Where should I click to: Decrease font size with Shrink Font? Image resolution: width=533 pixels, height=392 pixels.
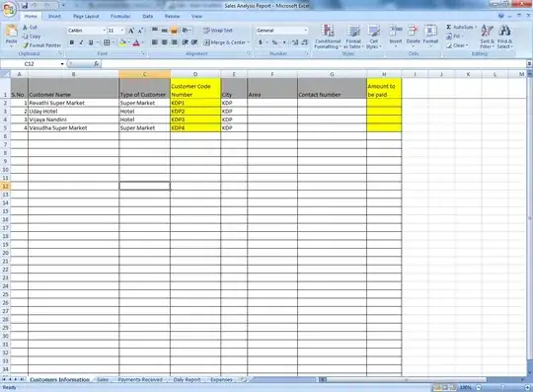pyautogui.click(x=140, y=31)
